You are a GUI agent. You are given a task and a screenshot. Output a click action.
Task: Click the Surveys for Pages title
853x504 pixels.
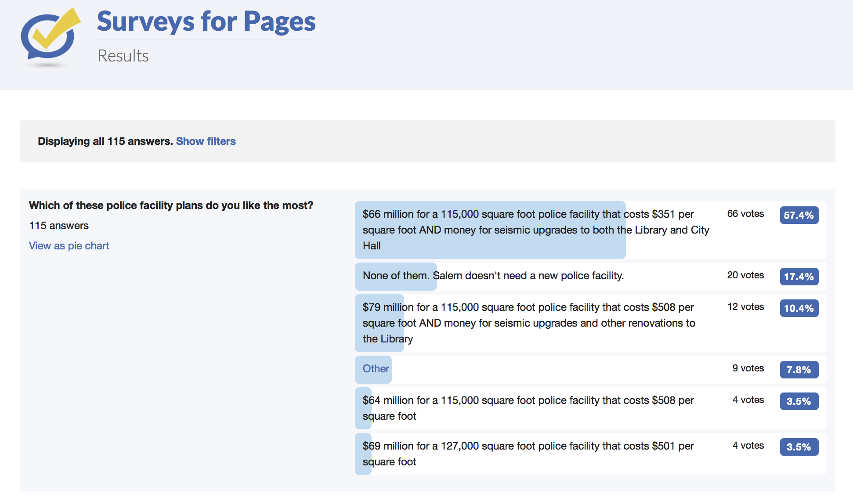coord(206,22)
